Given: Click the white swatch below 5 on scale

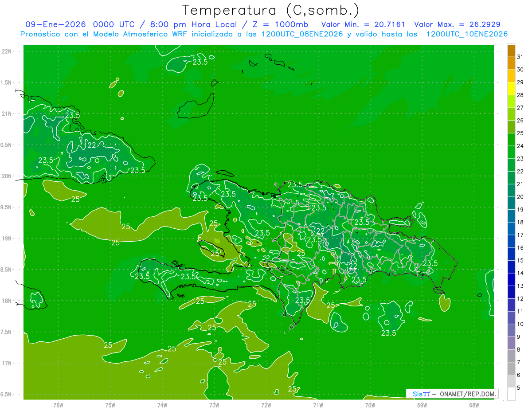Looking at the screenshot, I should click(x=511, y=394).
